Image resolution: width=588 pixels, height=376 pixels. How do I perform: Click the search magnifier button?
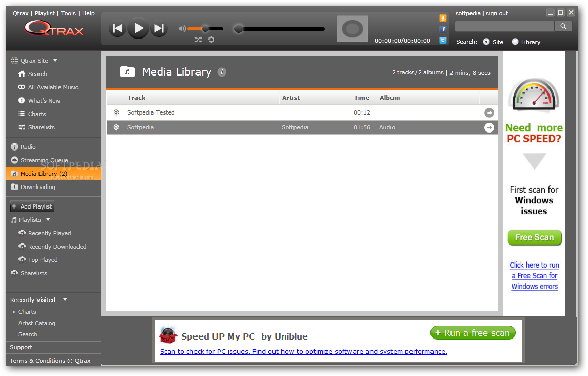click(x=563, y=26)
